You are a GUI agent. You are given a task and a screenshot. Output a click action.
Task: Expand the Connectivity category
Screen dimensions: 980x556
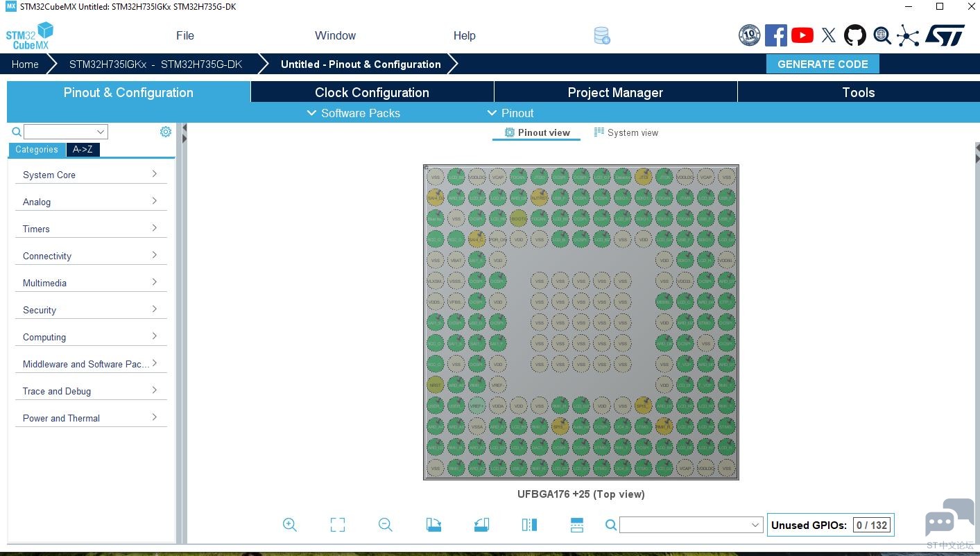91,256
